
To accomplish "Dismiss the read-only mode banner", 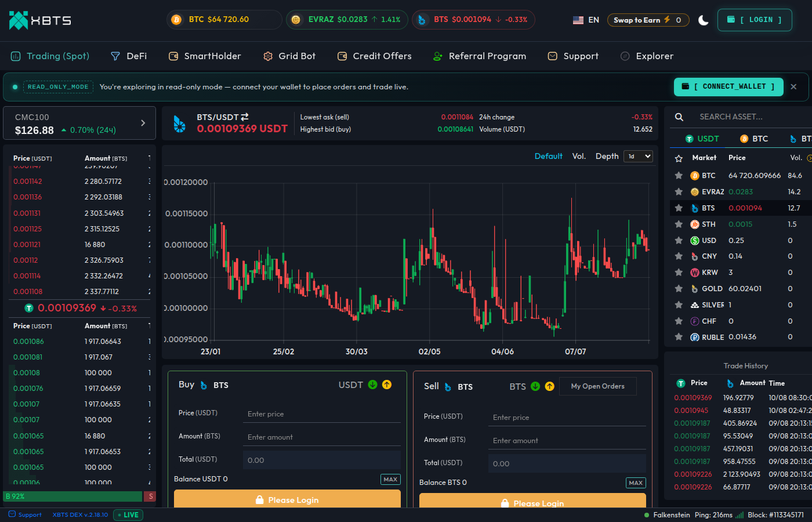I will click(793, 86).
